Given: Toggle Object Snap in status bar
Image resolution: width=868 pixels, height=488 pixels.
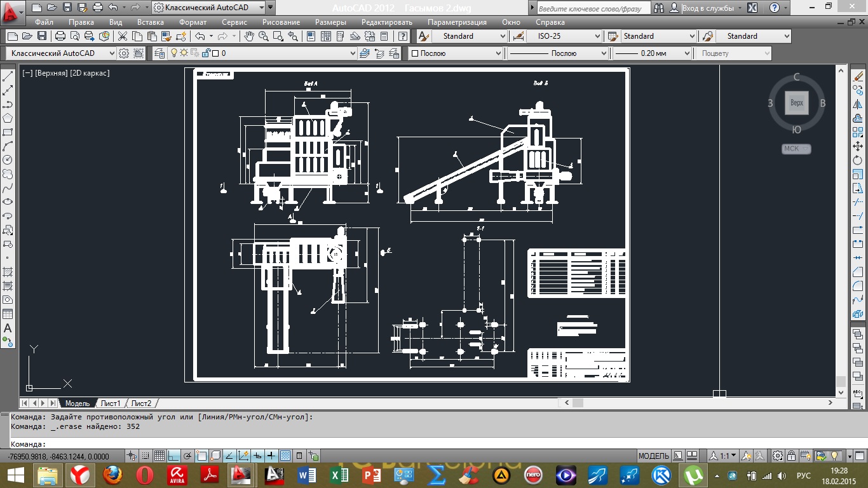Looking at the screenshot, I should point(202,456).
